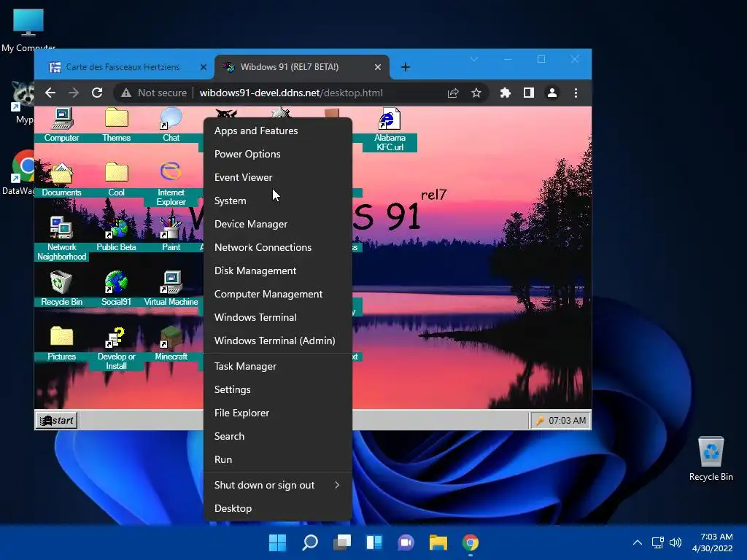
Task: Click taskbar date and time
Action: point(712,542)
